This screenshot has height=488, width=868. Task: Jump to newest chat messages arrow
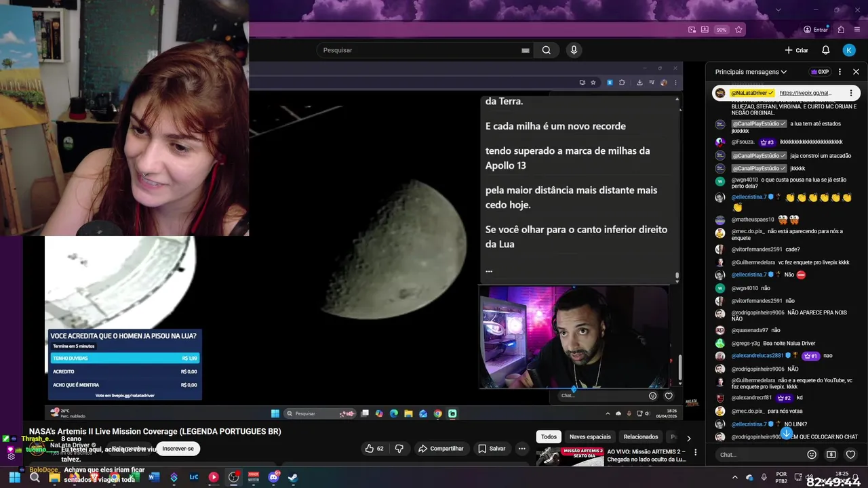[x=786, y=432]
